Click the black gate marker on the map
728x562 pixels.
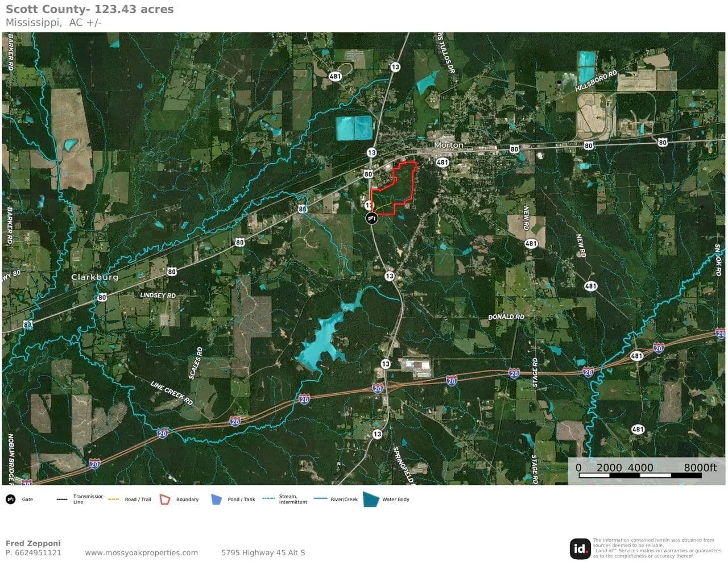point(371,218)
